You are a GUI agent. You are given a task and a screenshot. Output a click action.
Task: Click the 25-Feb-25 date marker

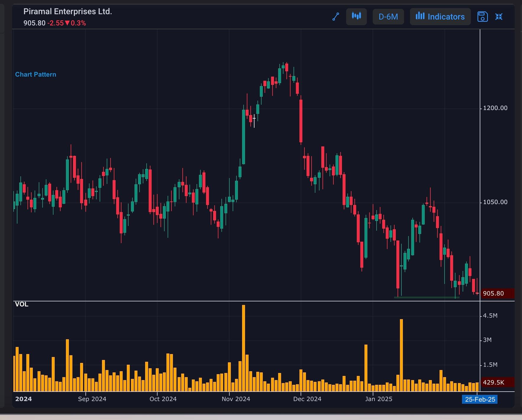coord(480,399)
